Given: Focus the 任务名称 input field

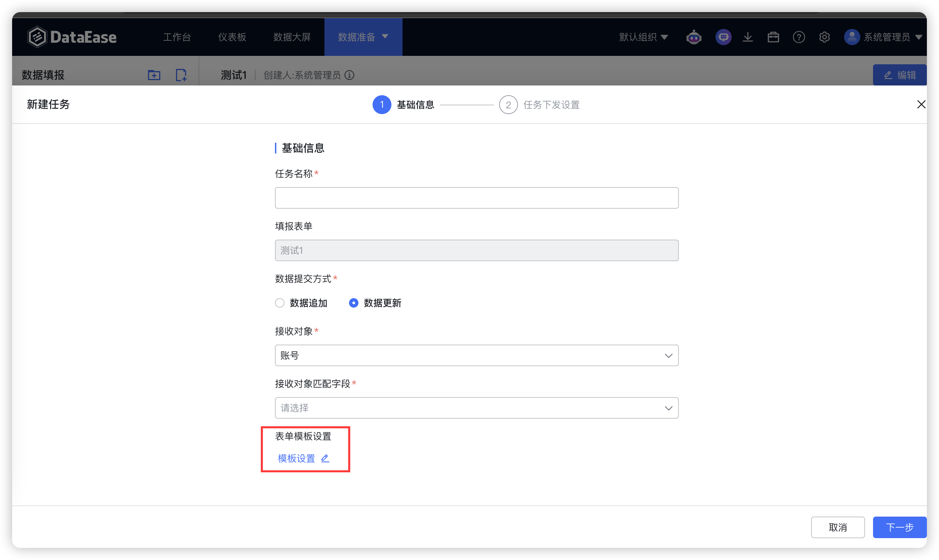Looking at the screenshot, I should click(x=477, y=198).
